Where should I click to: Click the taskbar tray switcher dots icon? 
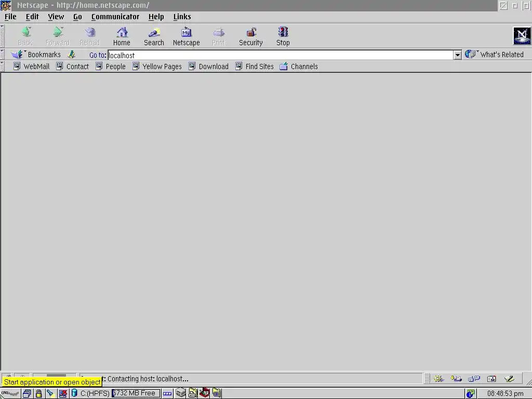[x=167, y=394]
